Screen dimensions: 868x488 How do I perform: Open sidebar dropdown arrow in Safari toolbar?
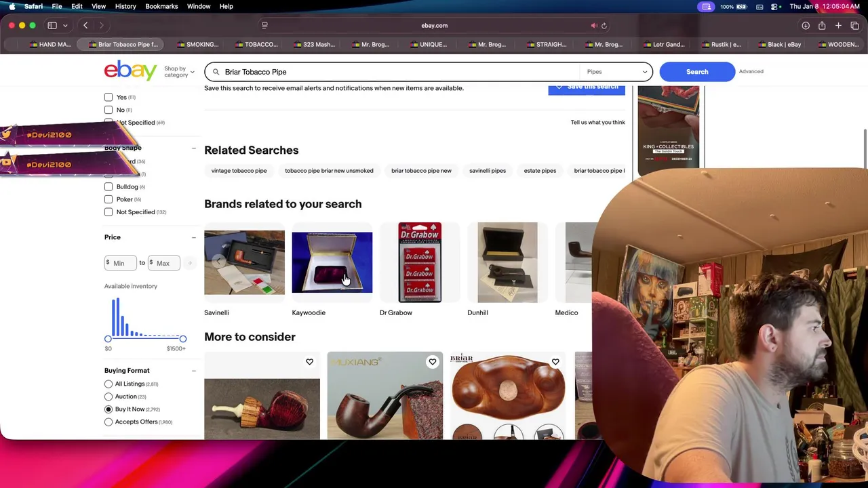point(65,26)
